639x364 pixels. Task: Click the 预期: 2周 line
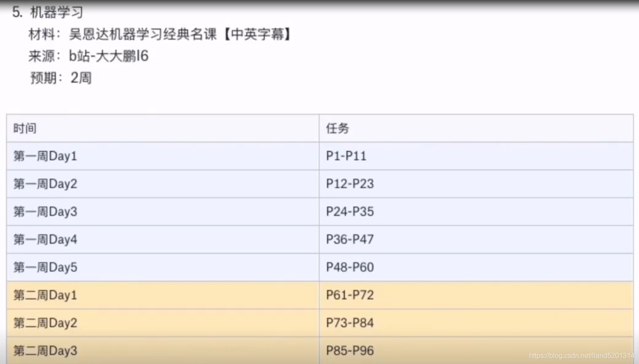coord(61,78)
